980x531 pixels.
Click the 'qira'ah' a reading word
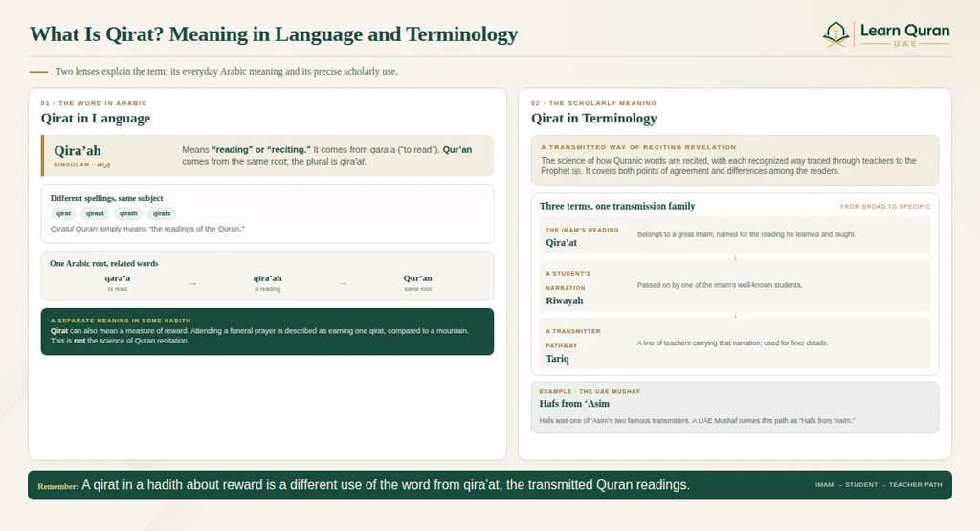(268, 278)
